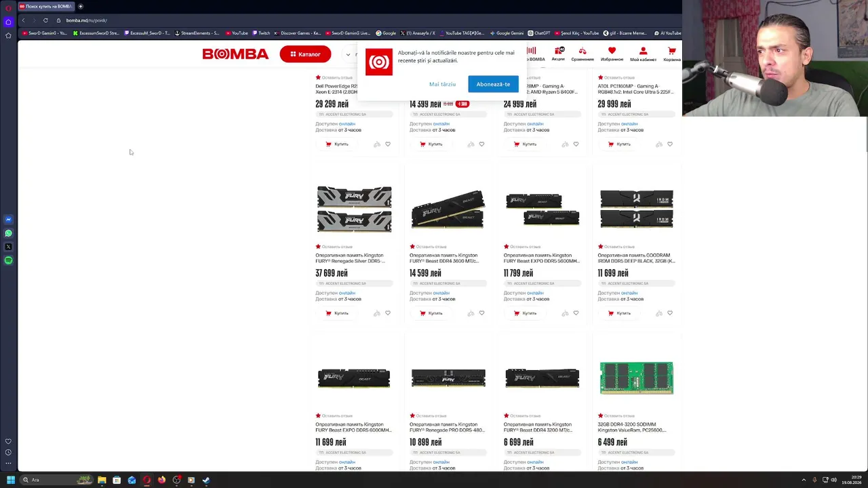This screenshot has width=868, height=488.
Task: Open the GOODRAM IRDM DDR5 product image
Action: [637, 209]
